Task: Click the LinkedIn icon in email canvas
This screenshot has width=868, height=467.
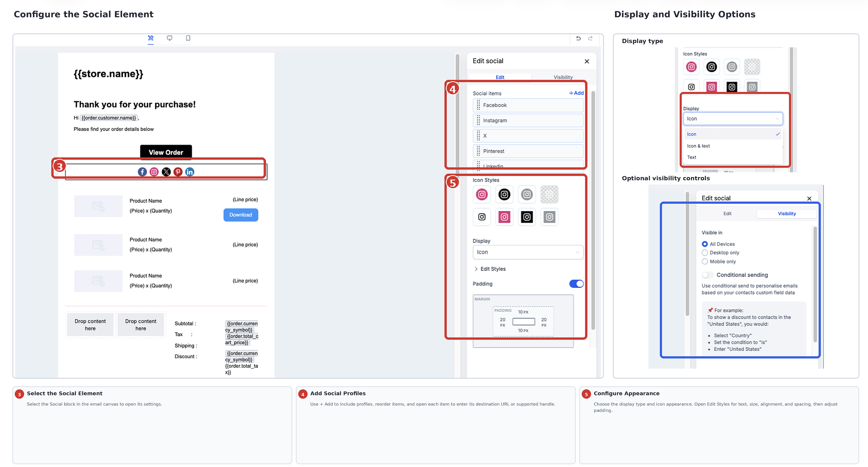Action: click(190, 172)
